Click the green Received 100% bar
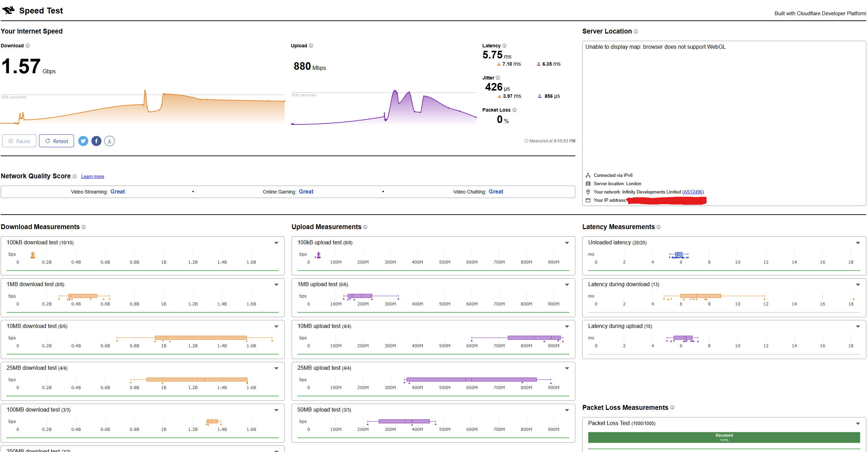The image size is (868, 452). pyautogui.click(x=724, y=437)
